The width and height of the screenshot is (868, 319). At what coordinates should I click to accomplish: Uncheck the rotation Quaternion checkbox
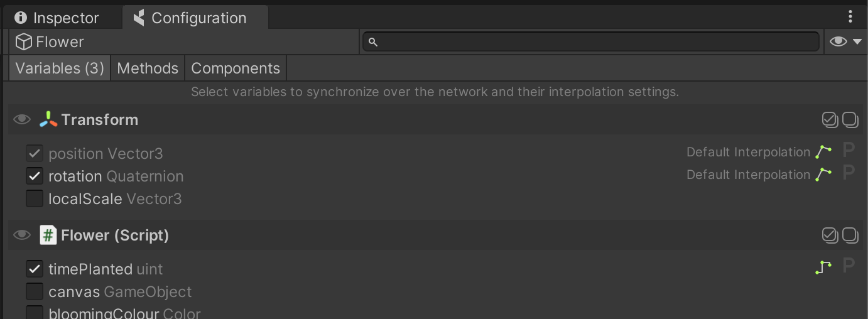pos(35,176)
